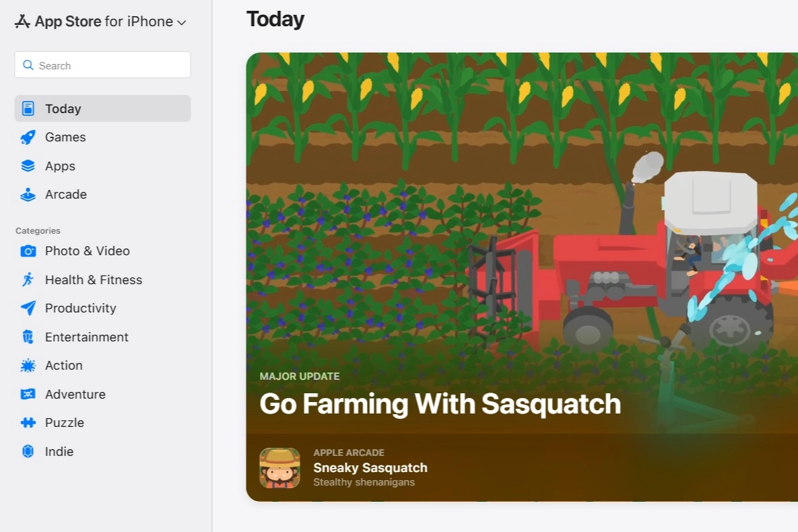Click the Puzzle piece icon
This screenshot has height=532, width=798.
coord(28,423)
